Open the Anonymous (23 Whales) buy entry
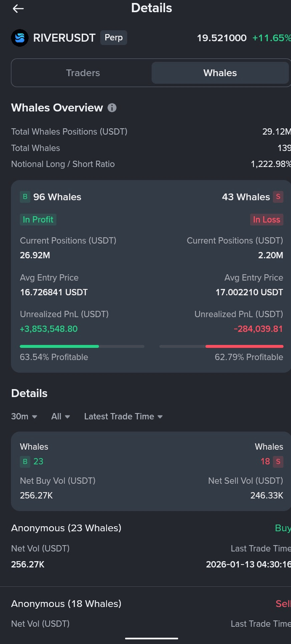 pyautogui.click(x=66, y=528)
